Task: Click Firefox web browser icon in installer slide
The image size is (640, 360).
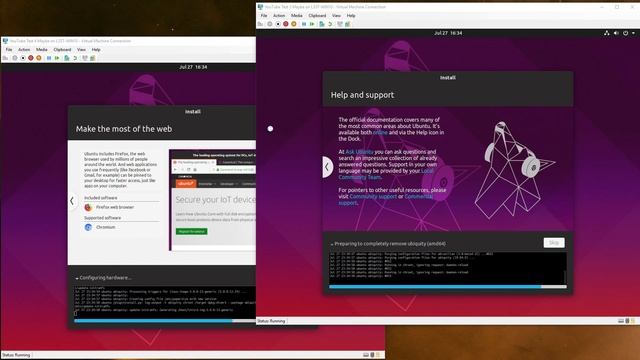Action: tap(88, 207)
